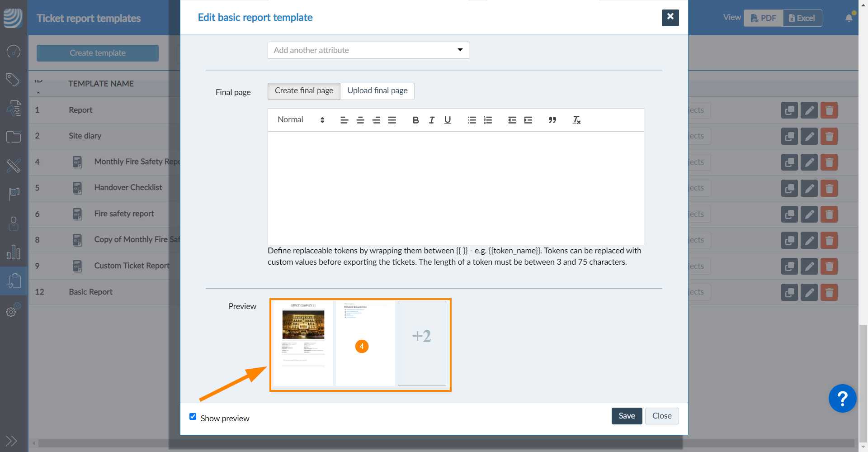Expand the sidebar with the double chevron
The image size is (868, 452).
[x=11, y=440]
